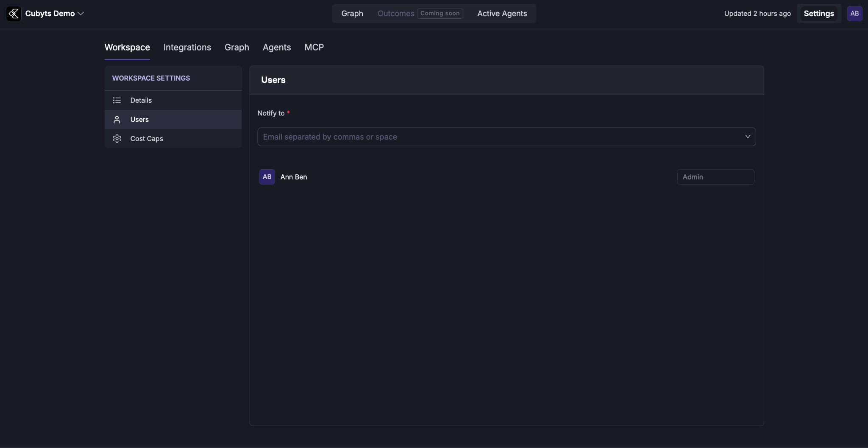868x448 pixels.
Task: Click the Notify to field label
Action: coord(271,113)
